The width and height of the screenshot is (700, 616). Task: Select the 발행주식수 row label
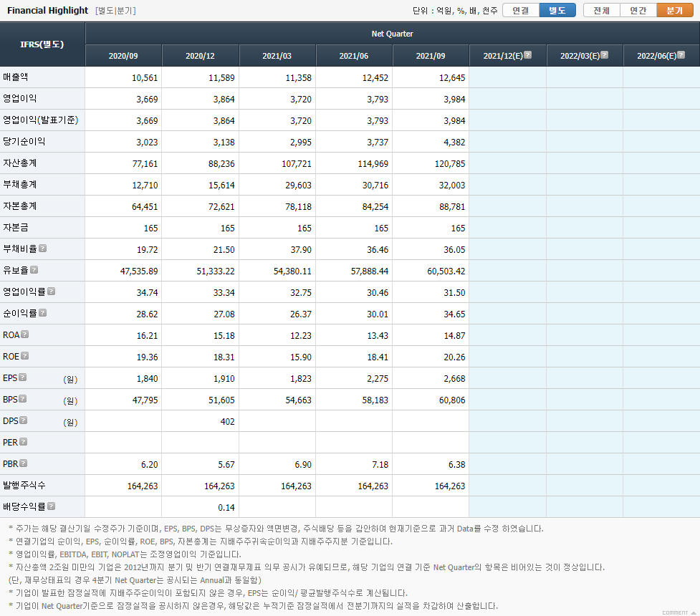(x=24, y=485)
